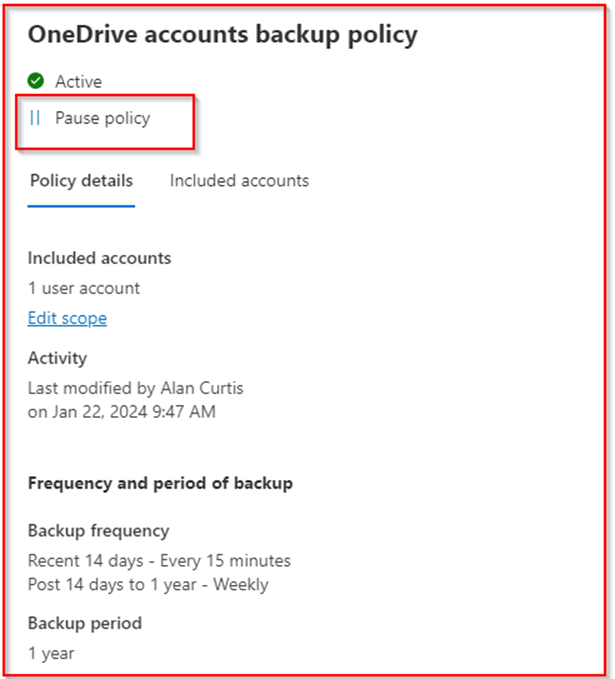Switch to the Policy details tab
615x679 pixels.
tap(81, 181)
